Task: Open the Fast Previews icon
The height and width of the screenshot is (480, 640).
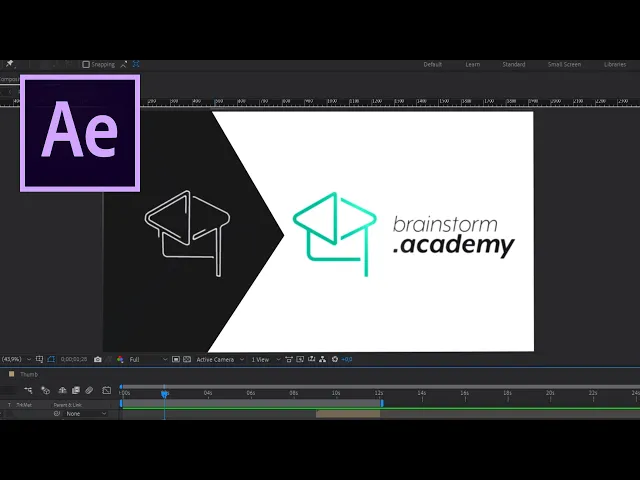Action: click(300, 359)
